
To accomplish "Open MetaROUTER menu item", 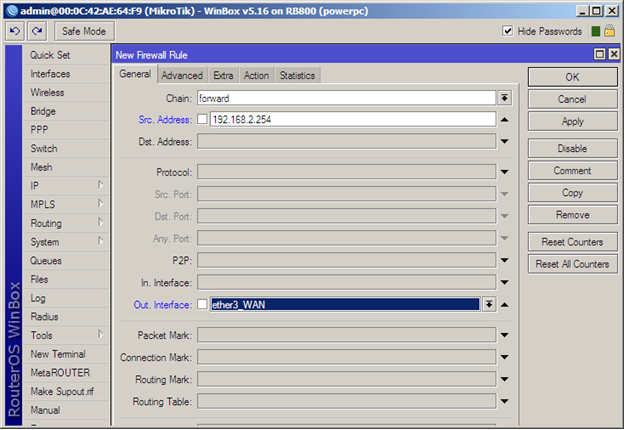I will pos(66,373).
